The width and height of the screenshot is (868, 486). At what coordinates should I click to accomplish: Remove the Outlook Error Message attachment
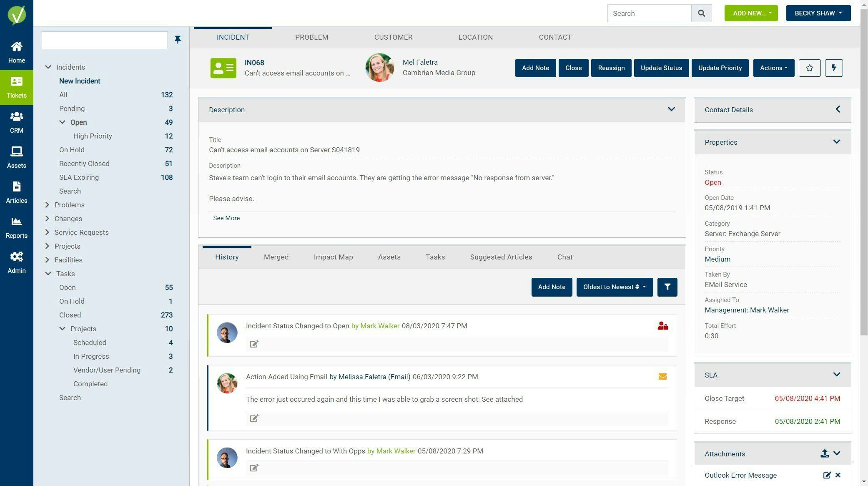[838, 475]
